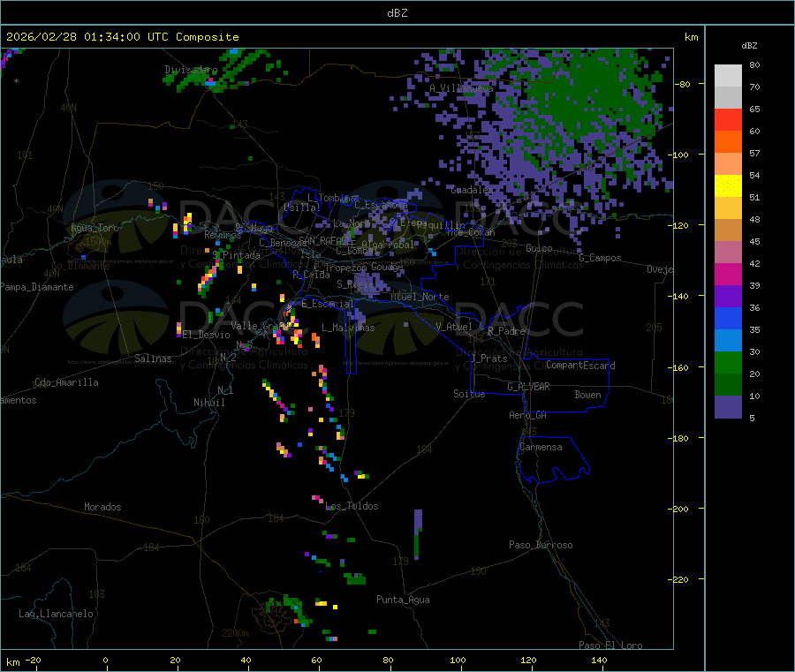Click the 'Carmensa' location label

point(541,447)
